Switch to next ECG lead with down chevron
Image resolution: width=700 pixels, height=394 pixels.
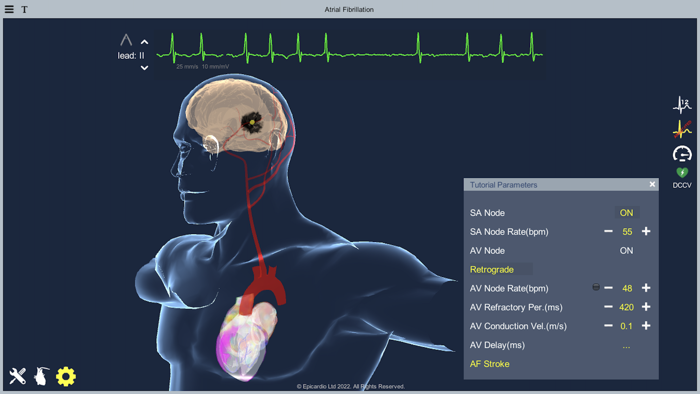[x=144, y=68]
